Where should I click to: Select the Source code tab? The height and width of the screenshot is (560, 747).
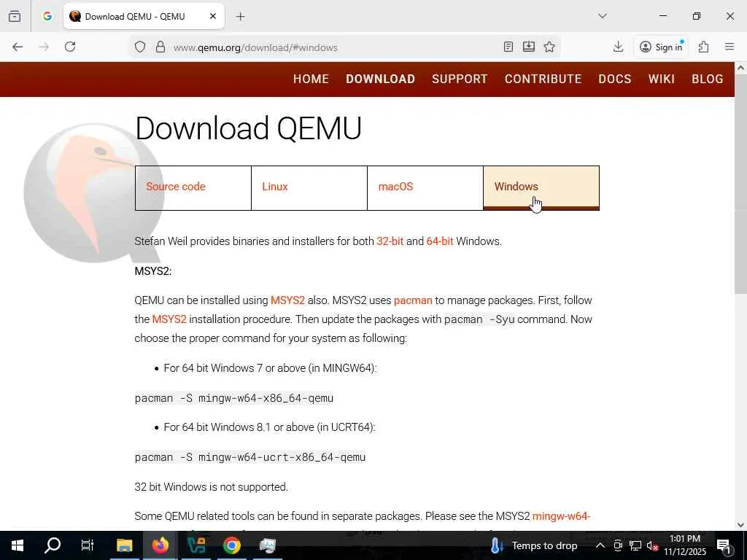(x=193, y=187)
